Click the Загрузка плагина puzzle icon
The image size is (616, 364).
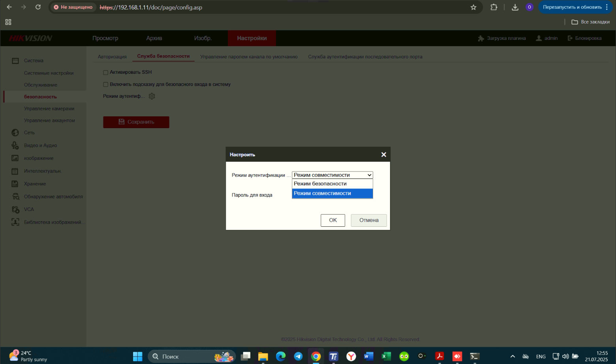(x=481, y=38)
